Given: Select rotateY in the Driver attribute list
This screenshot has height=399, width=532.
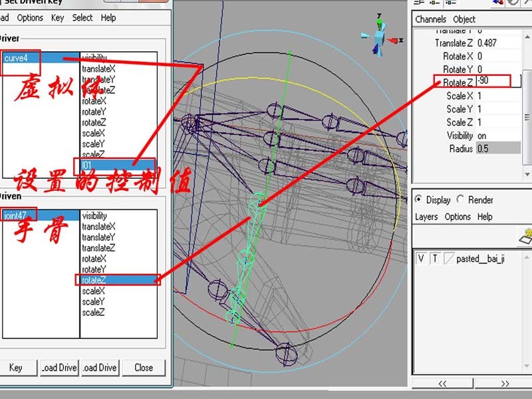Looking at the screenshot, I should (94, 112).
